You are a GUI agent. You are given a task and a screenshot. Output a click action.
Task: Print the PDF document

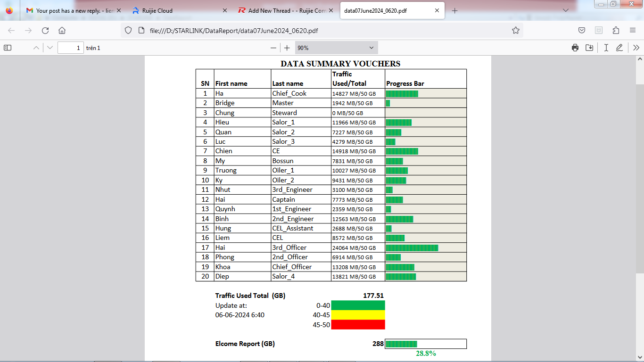click(575, 48)
